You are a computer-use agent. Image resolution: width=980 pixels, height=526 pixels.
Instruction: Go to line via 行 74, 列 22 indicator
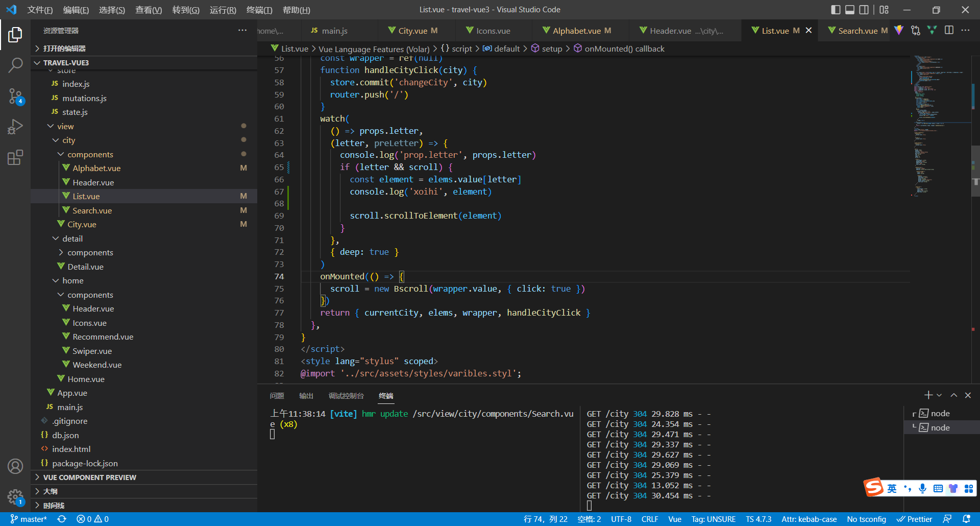point(545,519)
